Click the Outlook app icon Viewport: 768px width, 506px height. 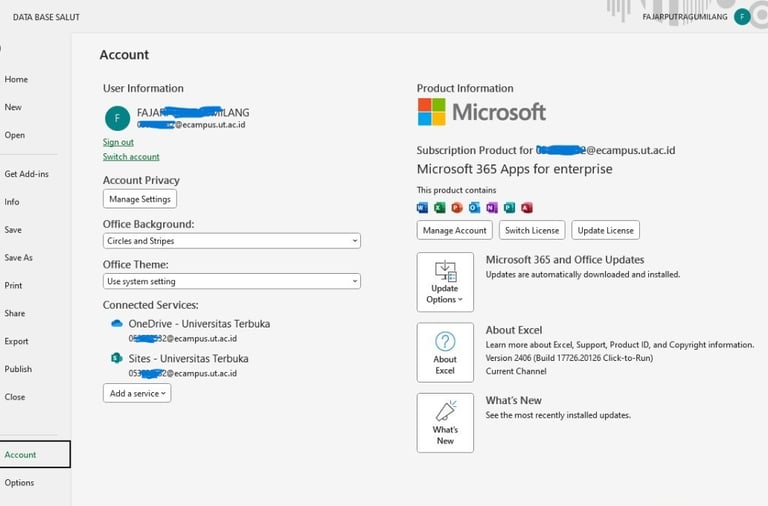coord(474,208)
